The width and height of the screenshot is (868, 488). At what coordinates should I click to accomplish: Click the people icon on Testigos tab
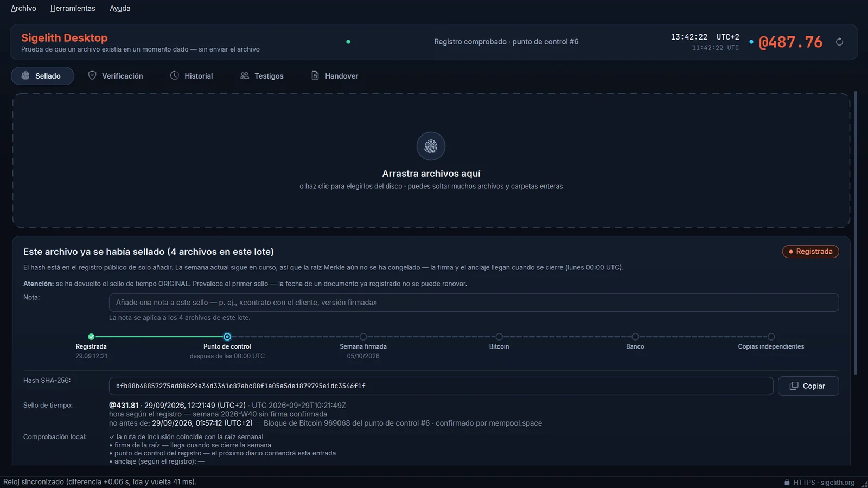[x=245, y=75]
